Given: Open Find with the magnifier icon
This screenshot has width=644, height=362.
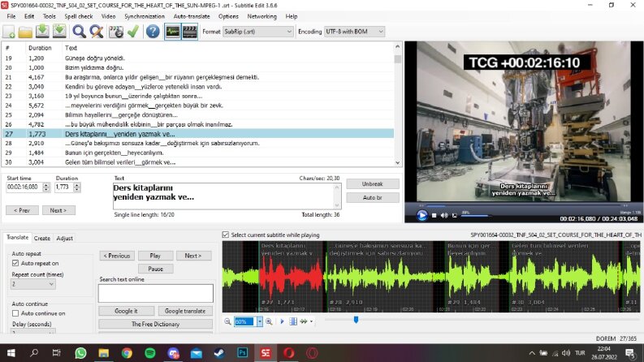Looking at the screenshot, I should [x=79, y=32].
